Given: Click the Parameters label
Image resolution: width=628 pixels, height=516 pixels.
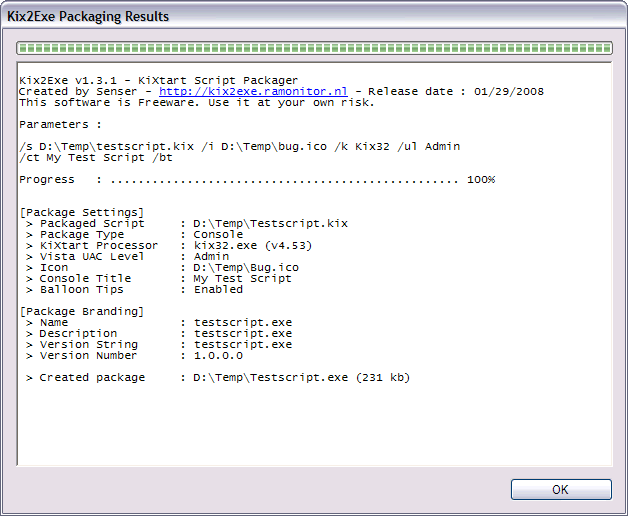Looking at the screenshot, I should point(60,124).
